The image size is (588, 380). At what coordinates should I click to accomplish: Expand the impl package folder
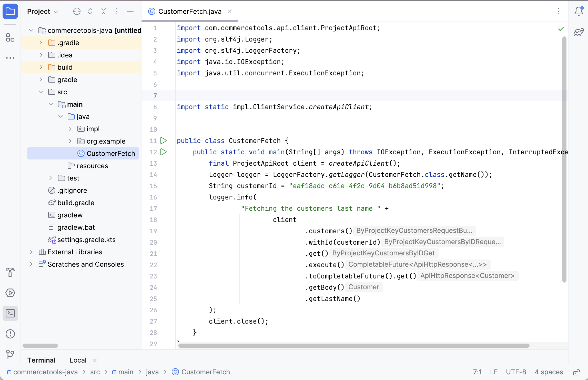70,129
